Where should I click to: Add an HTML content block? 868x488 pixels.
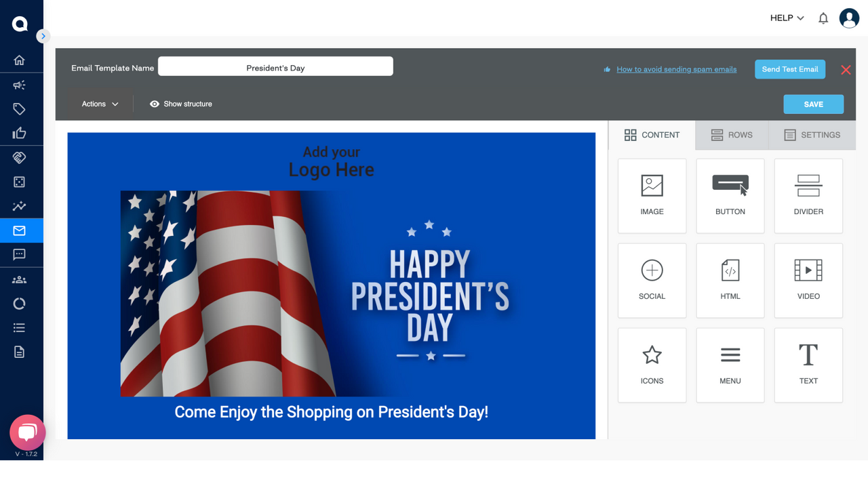click(x=730, y=281)
